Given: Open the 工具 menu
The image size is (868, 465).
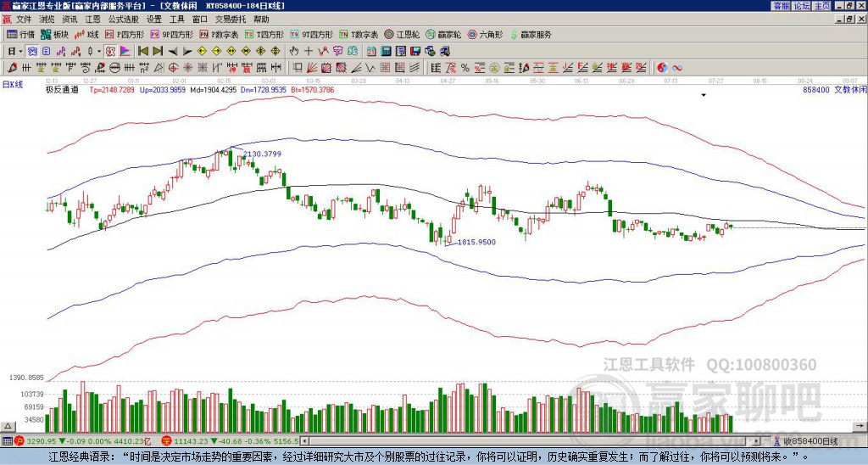Looking at the screenshot, I should pos(176,20).
